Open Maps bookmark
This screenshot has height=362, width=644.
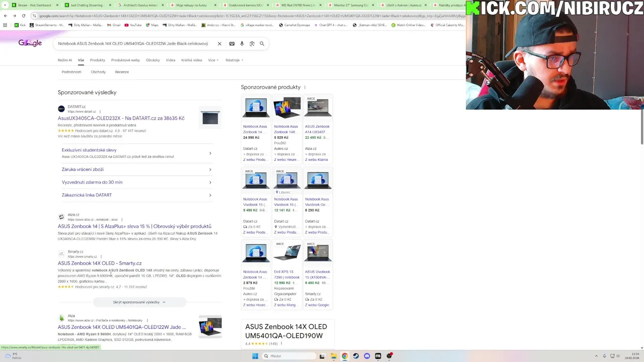(152, 25)
